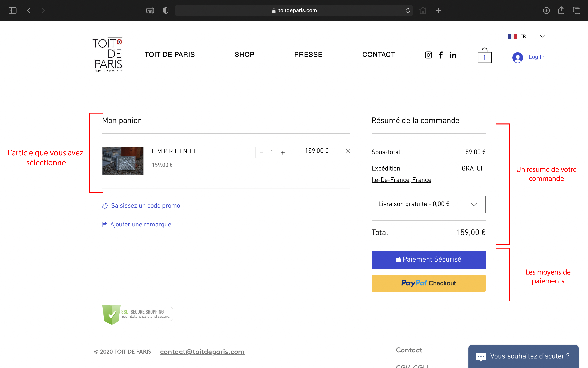Toggle the Safari sidebar icon
The image size is (588, 368).
point(12,10)
